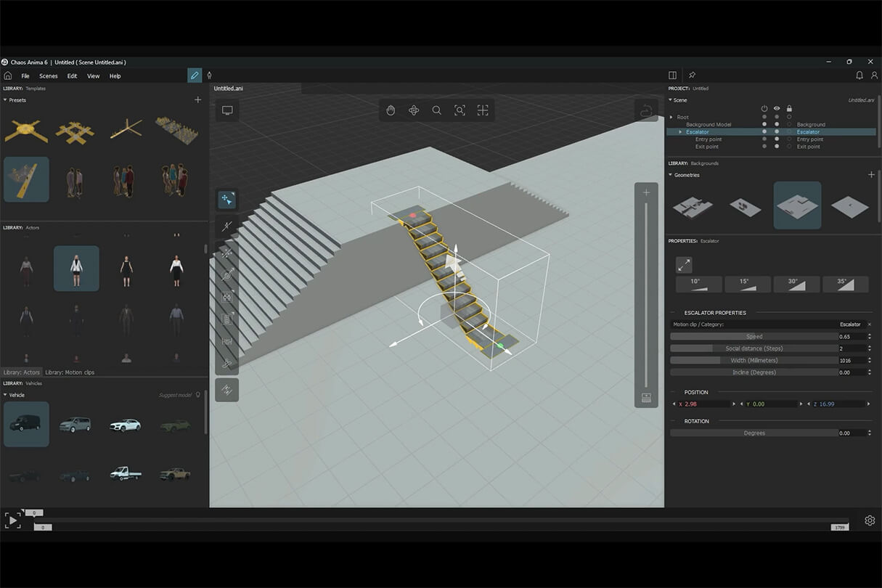Switch to Library: Motion clips tab
The height and width of the screenshot is (588, 882).
[70, 372]
